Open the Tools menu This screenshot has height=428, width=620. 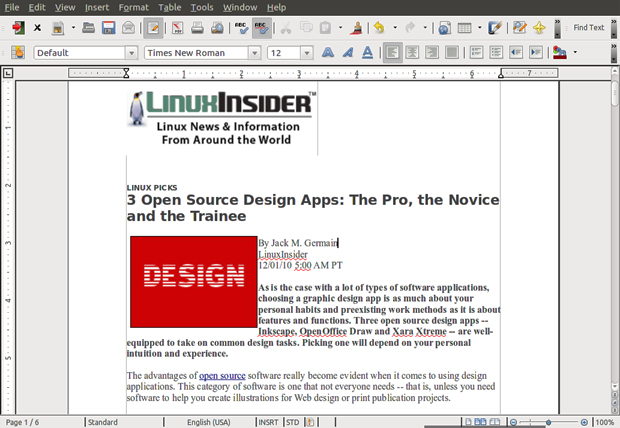[202, 7]
